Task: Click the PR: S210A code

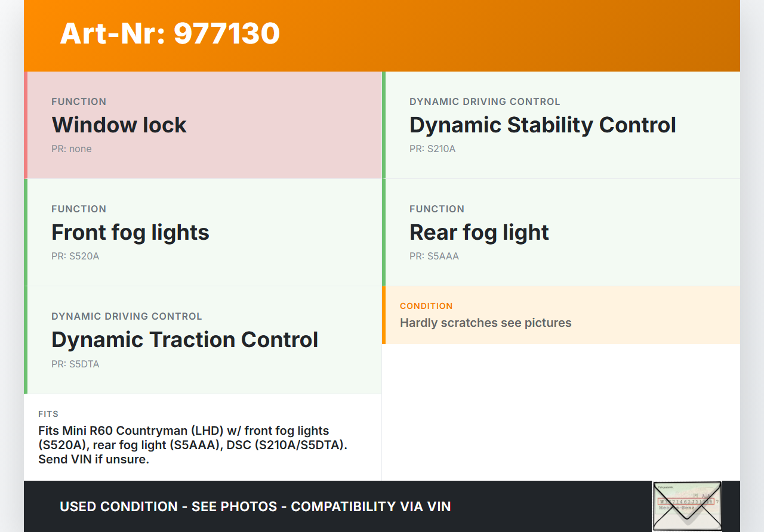Action: click(x=432, y=149)
